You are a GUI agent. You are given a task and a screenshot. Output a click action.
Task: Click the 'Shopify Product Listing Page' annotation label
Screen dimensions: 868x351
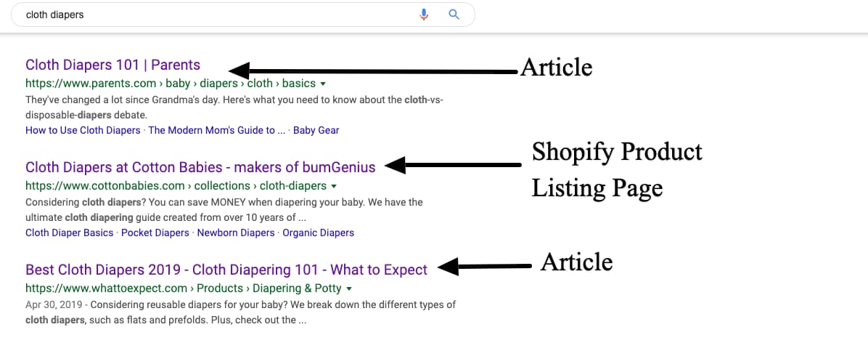point(616,170)
